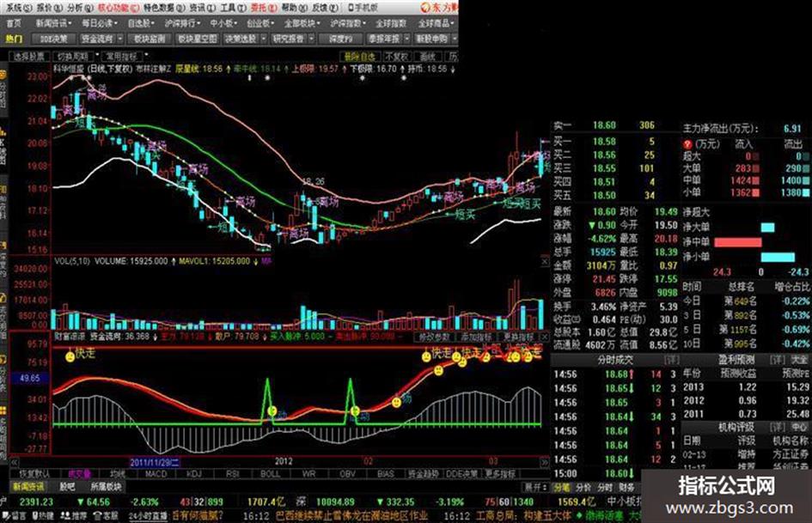The image size is (812, 523).
Task: Select the 2011/11/29 date marker on timeline
Action: coord(155,462)
